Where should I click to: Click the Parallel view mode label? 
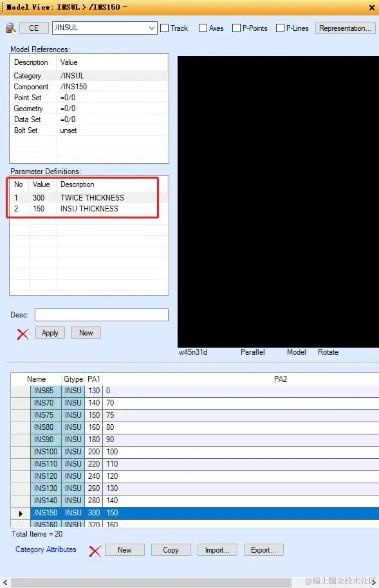pos(252,352)
